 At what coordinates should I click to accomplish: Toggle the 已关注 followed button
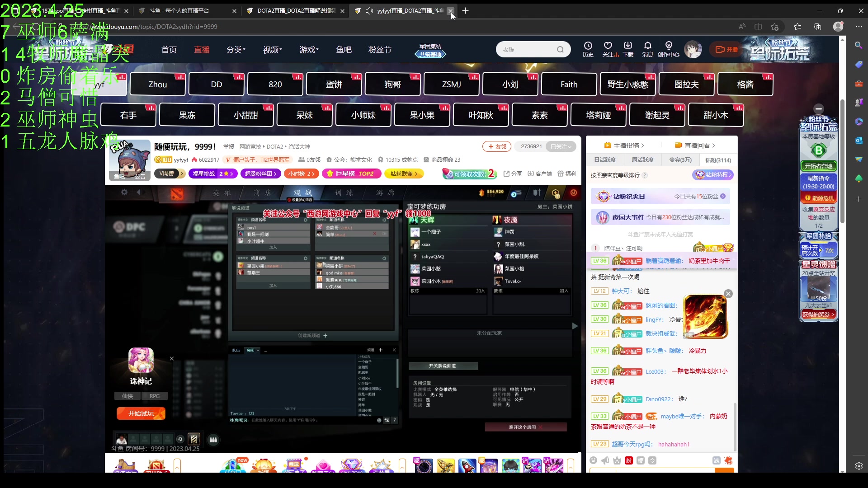tap(561, 146)
